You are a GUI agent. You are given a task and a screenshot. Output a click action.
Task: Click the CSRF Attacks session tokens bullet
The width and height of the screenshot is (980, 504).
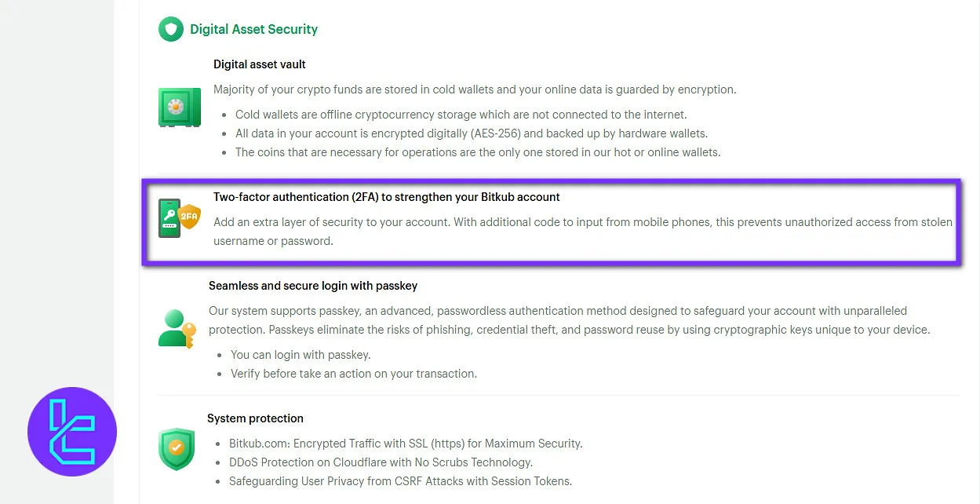click(400, 481)
